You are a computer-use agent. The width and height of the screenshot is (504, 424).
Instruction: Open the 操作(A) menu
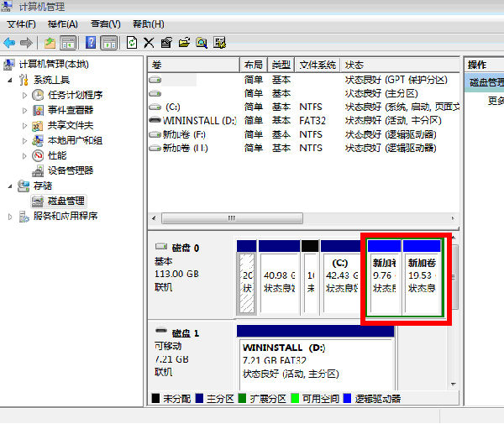point(62,24)
